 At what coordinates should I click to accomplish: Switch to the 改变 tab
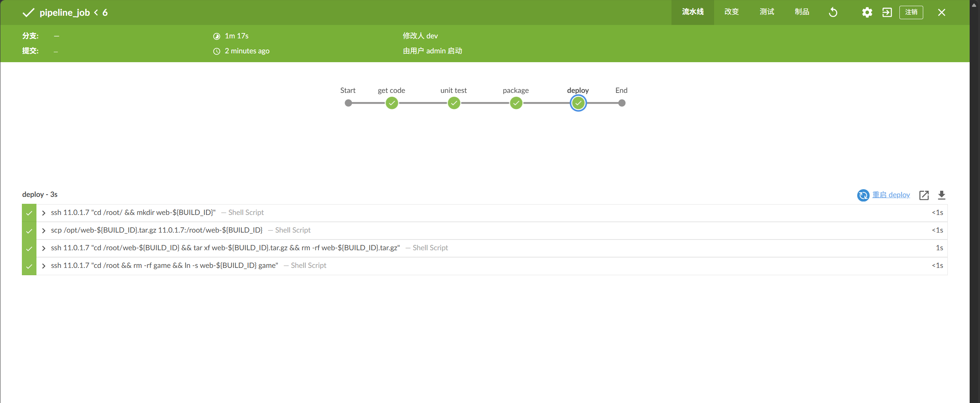(731, 12)
